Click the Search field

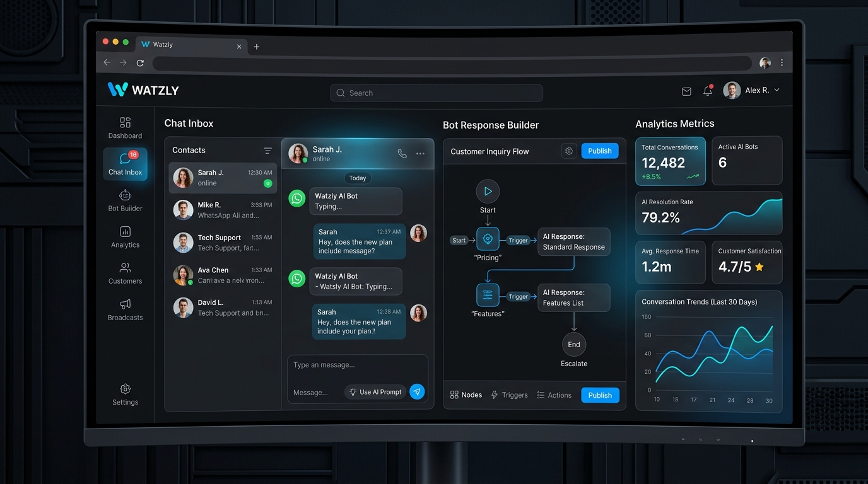click(437, 93)
